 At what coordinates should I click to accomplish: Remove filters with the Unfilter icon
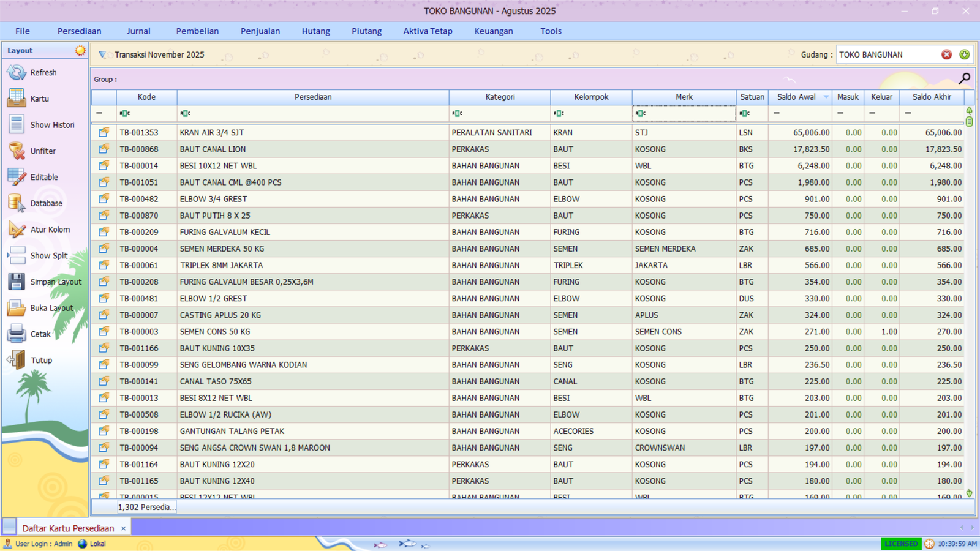pyautogui.click(x=17, y=151)
